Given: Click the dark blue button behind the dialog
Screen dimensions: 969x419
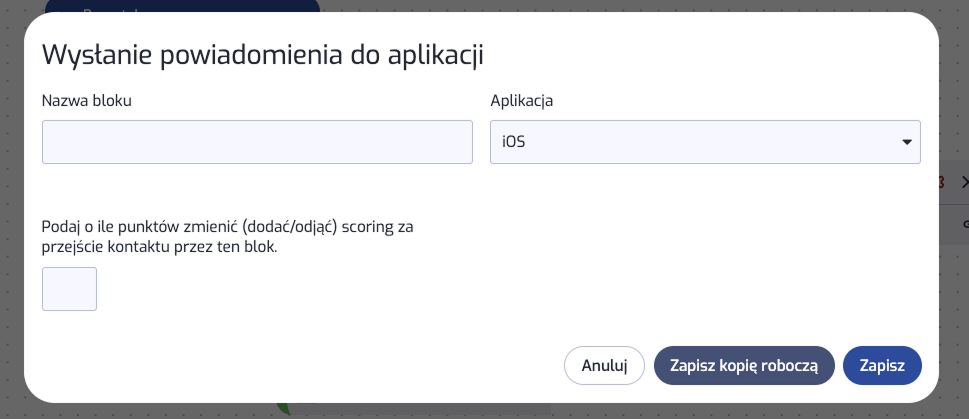Looking at the screenshot, I should (180, 8).
